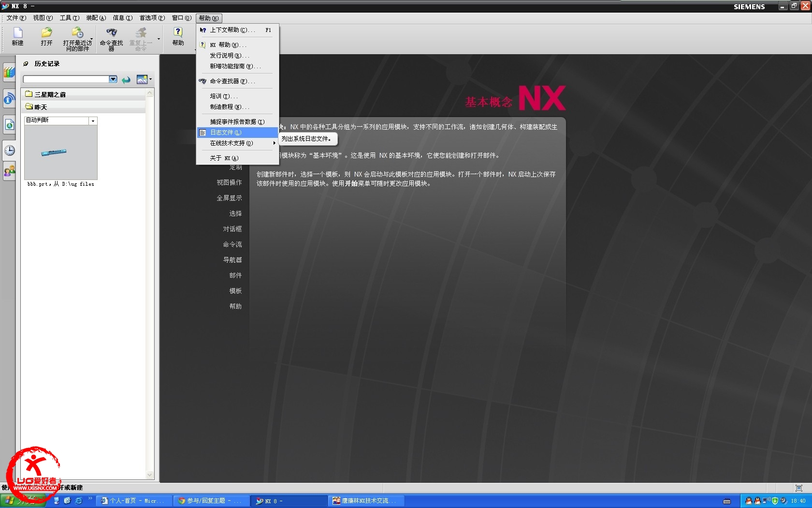Screen dimensions: 812x508
Task: Expand the repeat last command dropdown arrow
Action: point(159,39)
